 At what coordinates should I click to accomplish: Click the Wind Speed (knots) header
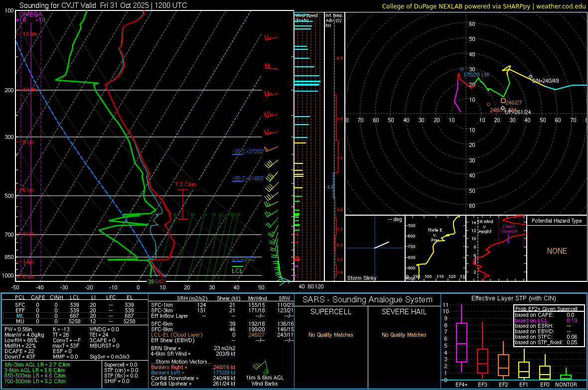306,17
